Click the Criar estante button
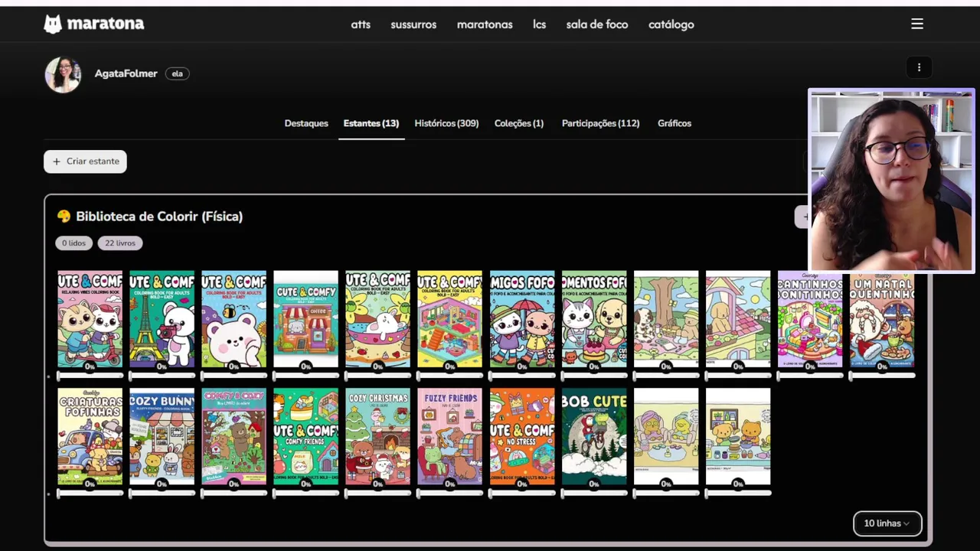980x551 pixels. [85, 161]
